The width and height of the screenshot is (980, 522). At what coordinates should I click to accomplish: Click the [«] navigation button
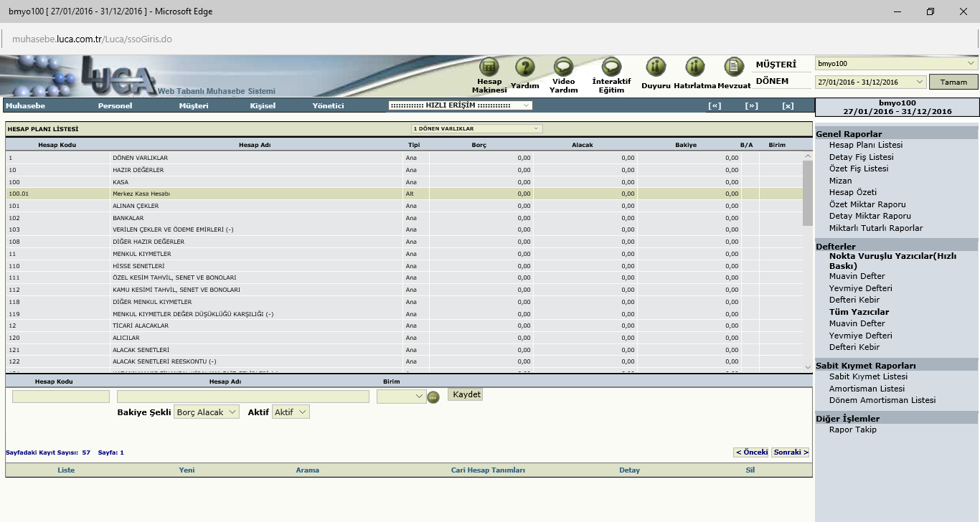[x=715, y=105]
